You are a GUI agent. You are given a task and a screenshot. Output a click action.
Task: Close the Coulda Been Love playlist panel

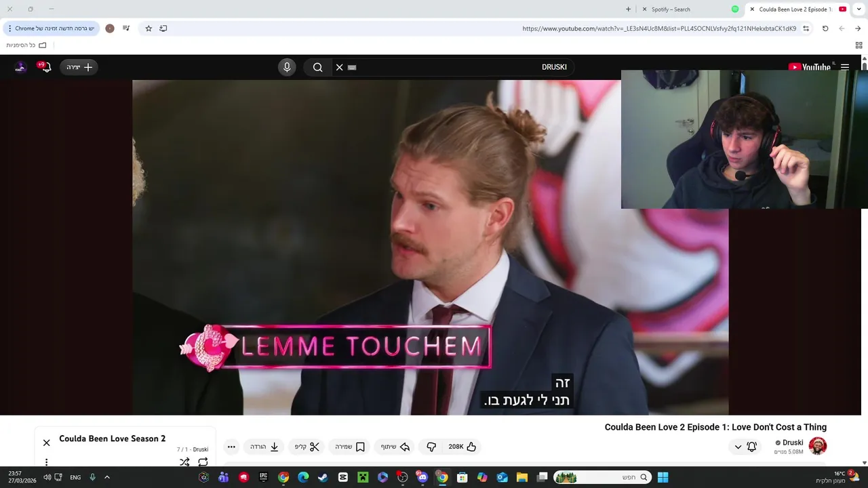tap(47, 443)
